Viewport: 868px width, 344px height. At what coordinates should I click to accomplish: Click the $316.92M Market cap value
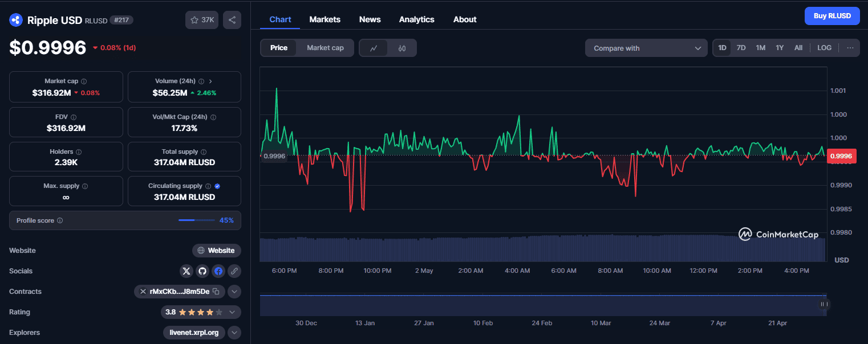51,92
